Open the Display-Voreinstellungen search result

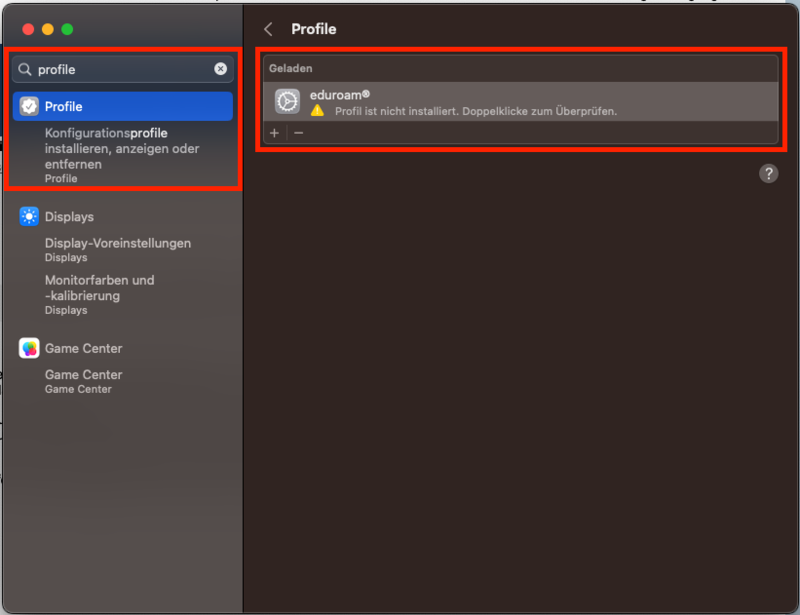[x=117, y=250]
